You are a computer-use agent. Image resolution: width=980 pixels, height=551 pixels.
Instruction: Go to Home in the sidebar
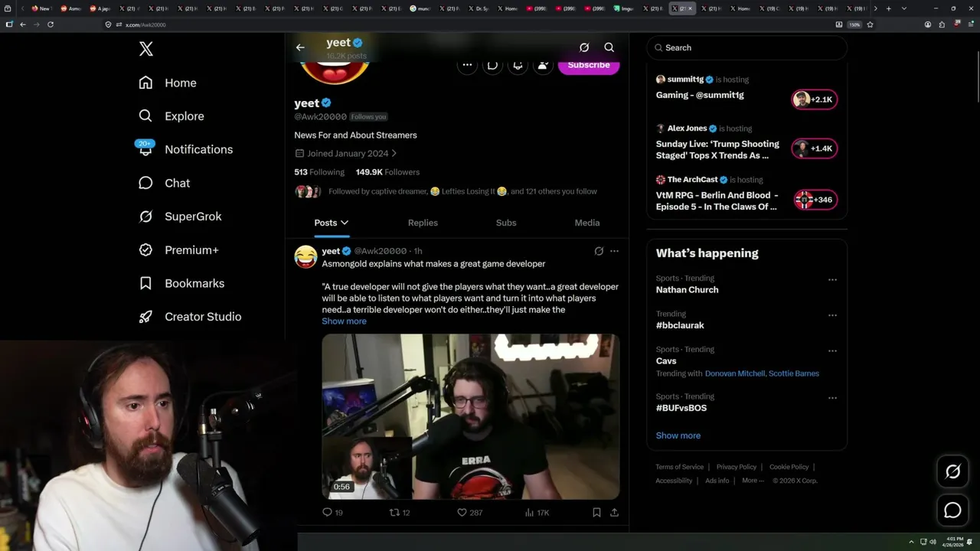point(168,83)
